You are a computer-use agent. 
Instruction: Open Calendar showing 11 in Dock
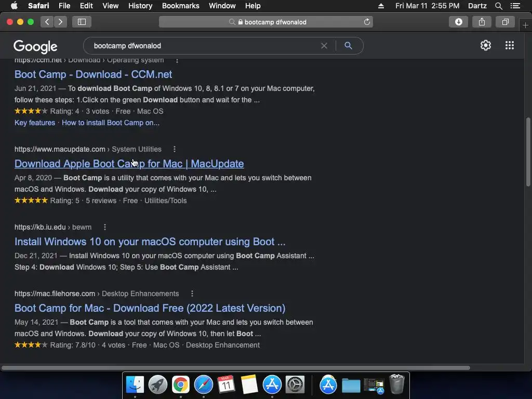[x=227, y=385]
